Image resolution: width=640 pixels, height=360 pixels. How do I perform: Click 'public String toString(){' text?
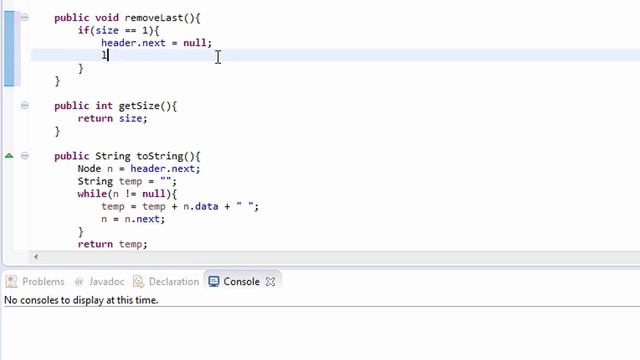coord(127,156)
